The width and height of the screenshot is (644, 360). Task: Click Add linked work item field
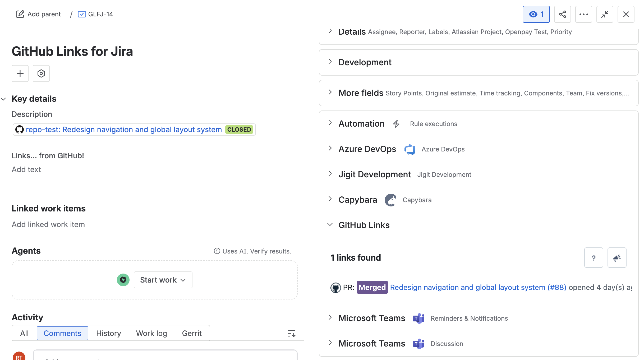[48, 224]
